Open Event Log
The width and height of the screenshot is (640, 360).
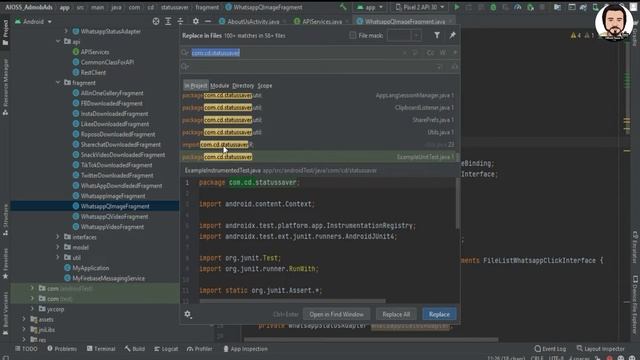[x=550, y=349]
